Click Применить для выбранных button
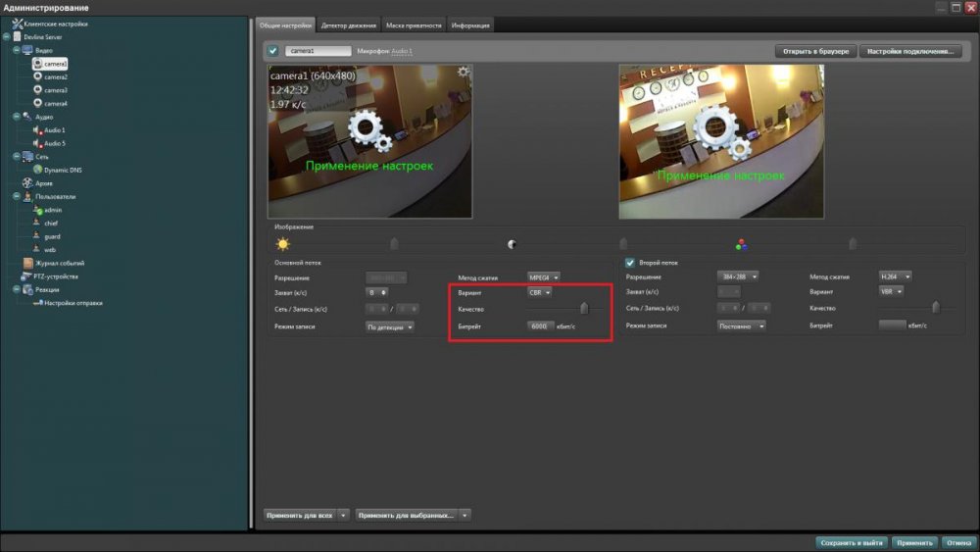 (407, 515)
